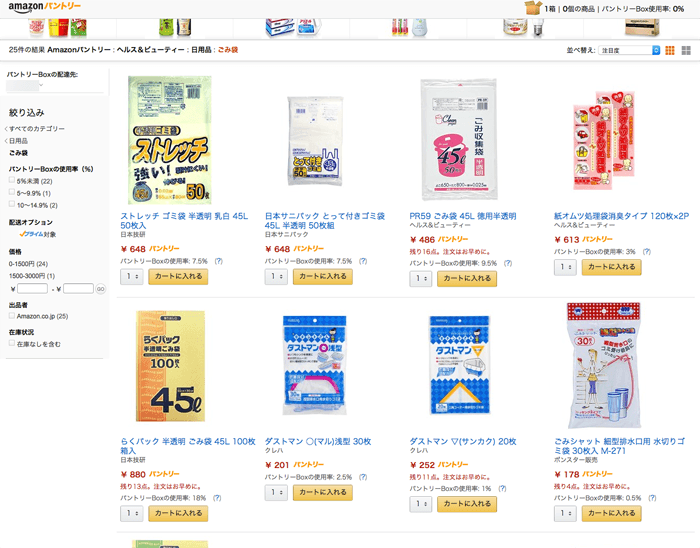Open the 並べ替え sort dropdown

629,50
